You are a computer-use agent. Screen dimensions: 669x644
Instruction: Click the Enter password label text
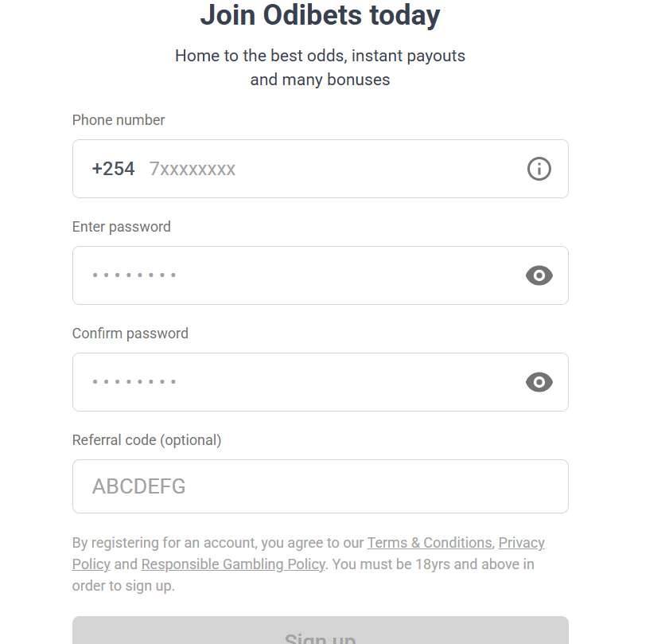(x=121, y=227)
